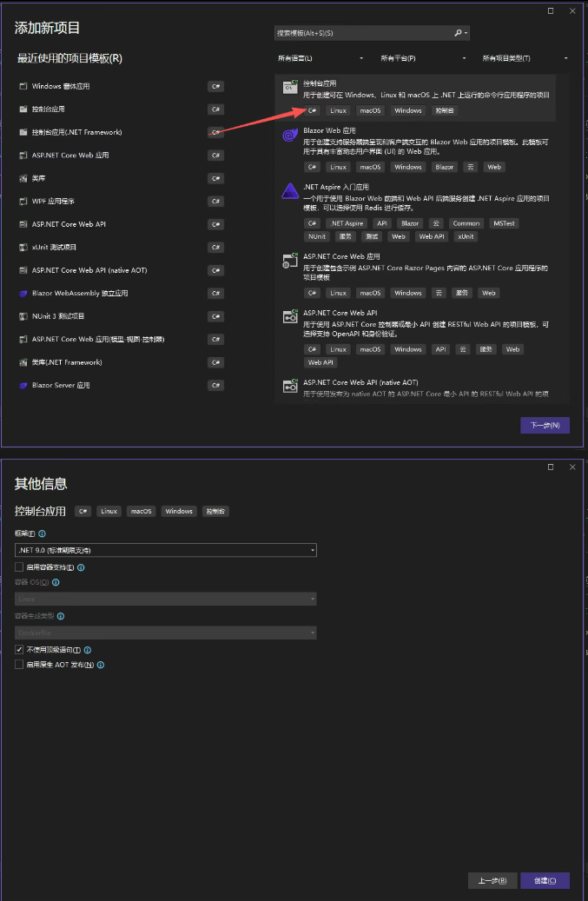The image size is (588, 901).
Task: Tick the 启用原生 AOT 发布 checkbox
Action: [x=19, y=665]
